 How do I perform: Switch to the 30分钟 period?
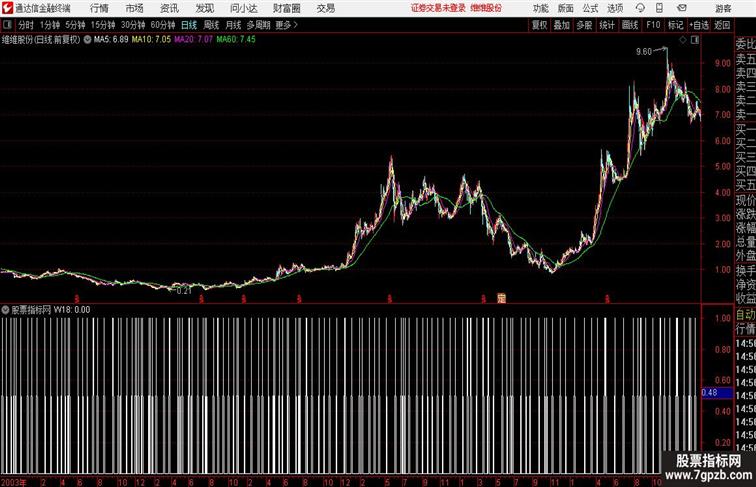(133, 25)
